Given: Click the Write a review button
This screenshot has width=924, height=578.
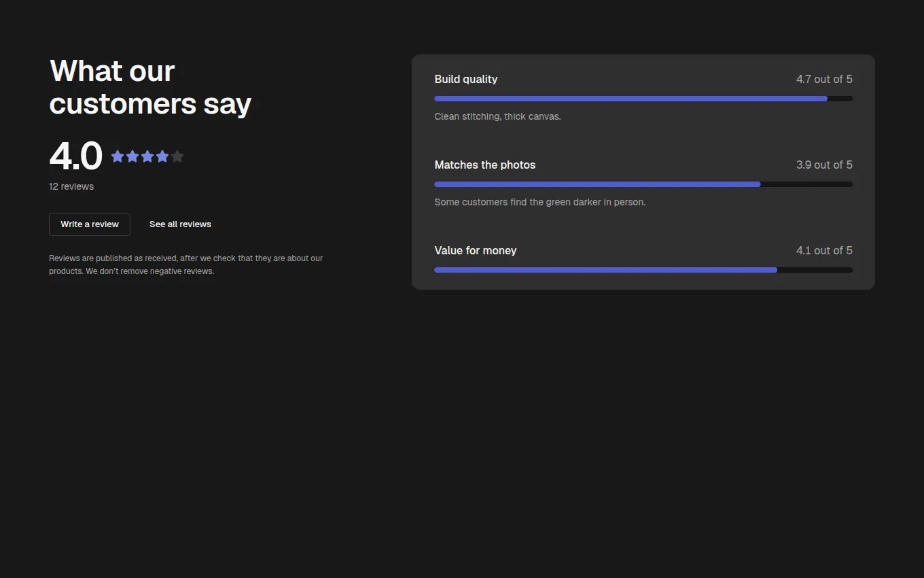Looking at the screenshot, I should 90,224.
